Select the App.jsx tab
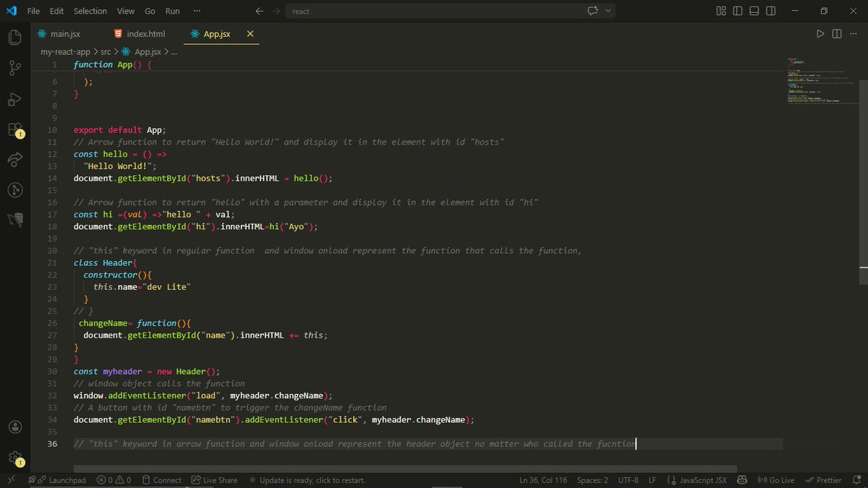Viewport: 868px width, 488px height. [x=217, y=34]
